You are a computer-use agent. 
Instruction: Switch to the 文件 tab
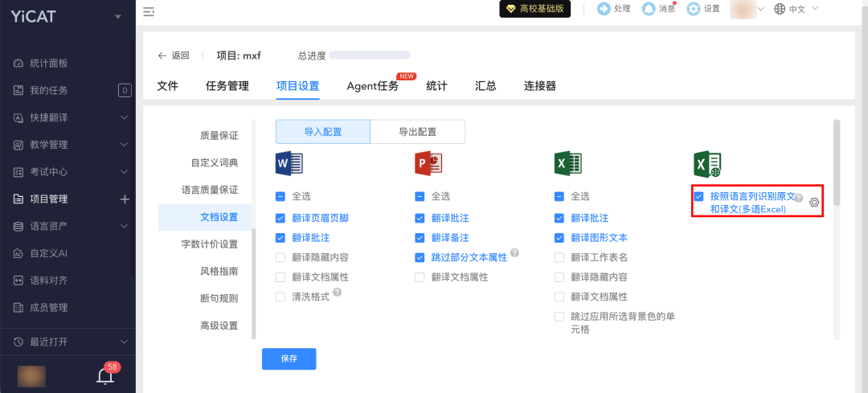click(x=168, y=86)
